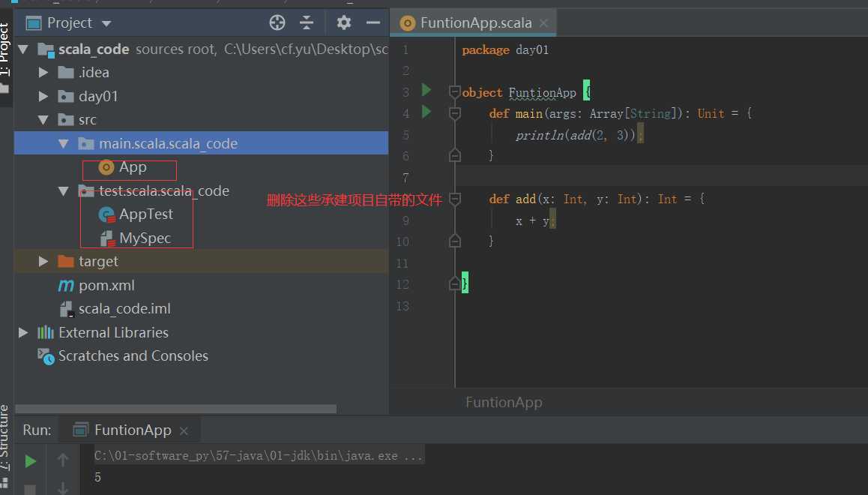The width and height of the screenshot is (868, 495).
Task: Expand the target folder arrow
Action: tap(43, 261)
